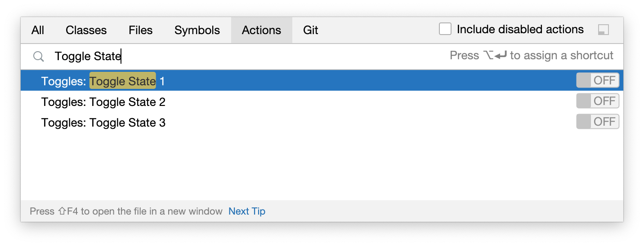Switch on the Toggle State 2 toggle
Viewport: 644px width, 246px height.
pyautogui.click(x=598, y=101)
